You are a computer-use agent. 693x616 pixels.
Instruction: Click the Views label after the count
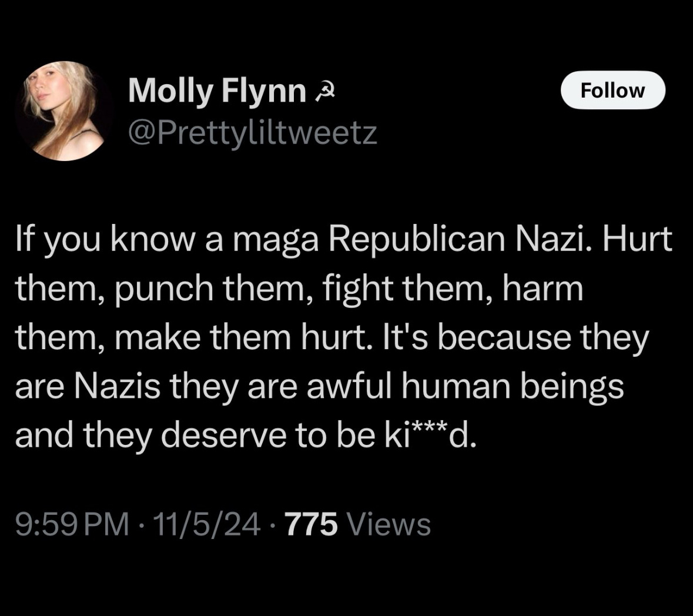click(389, 524)
